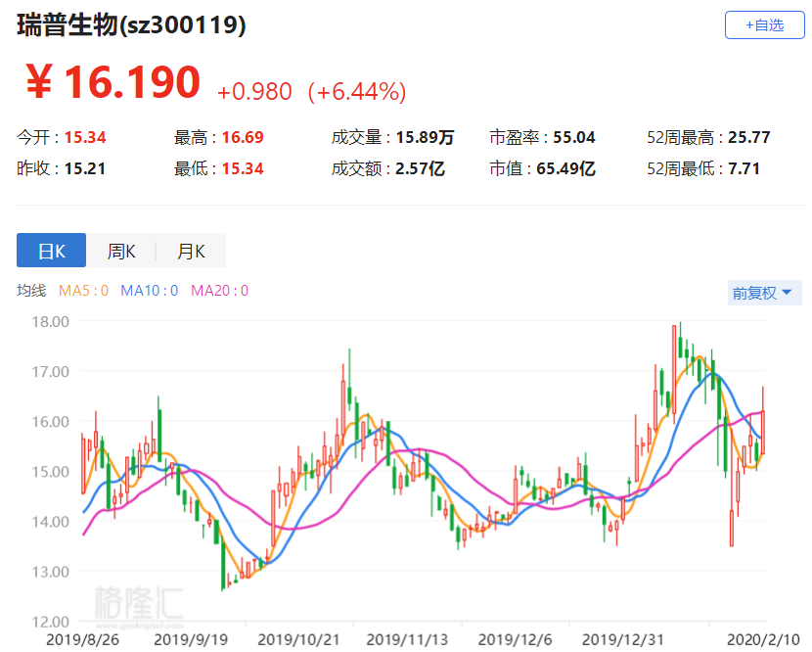Click the 12.00 price axis label
The width and height of the screenshot is (812, 652).
50,622
